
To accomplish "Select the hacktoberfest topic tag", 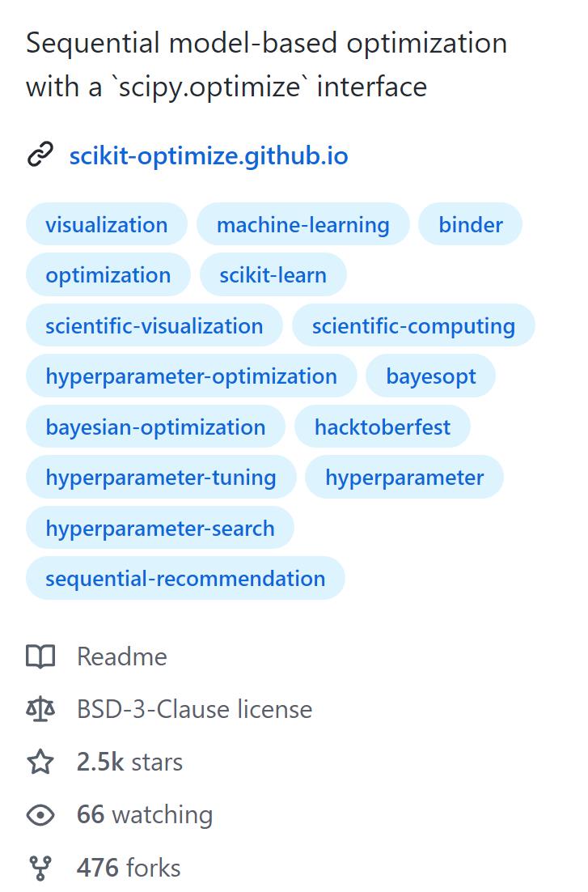I will pos(383,427).
